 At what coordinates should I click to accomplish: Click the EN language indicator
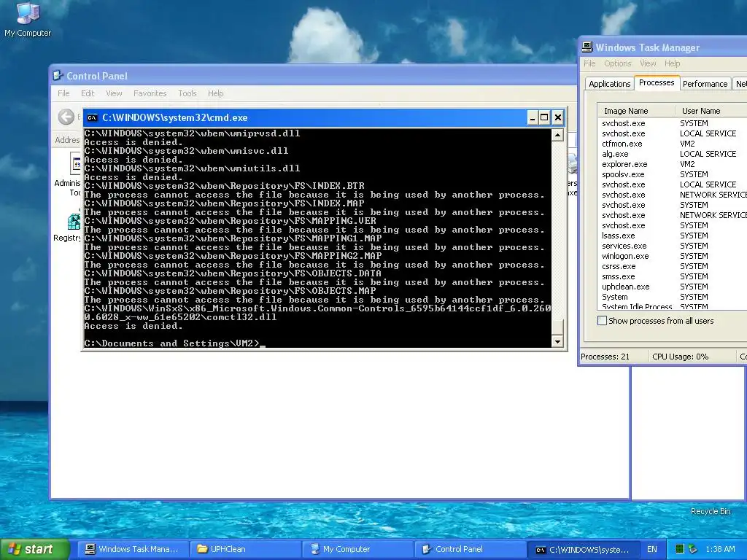tap(651, 549)
